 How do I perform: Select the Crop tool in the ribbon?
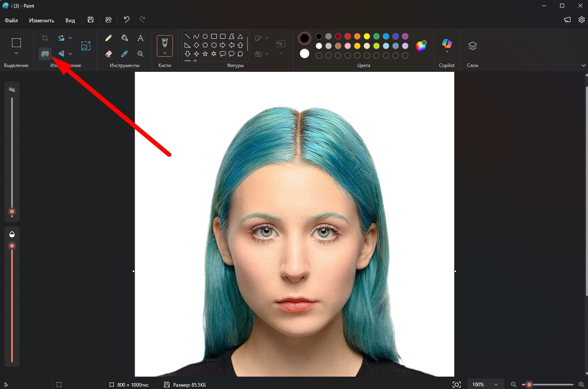tap(45, 38)
